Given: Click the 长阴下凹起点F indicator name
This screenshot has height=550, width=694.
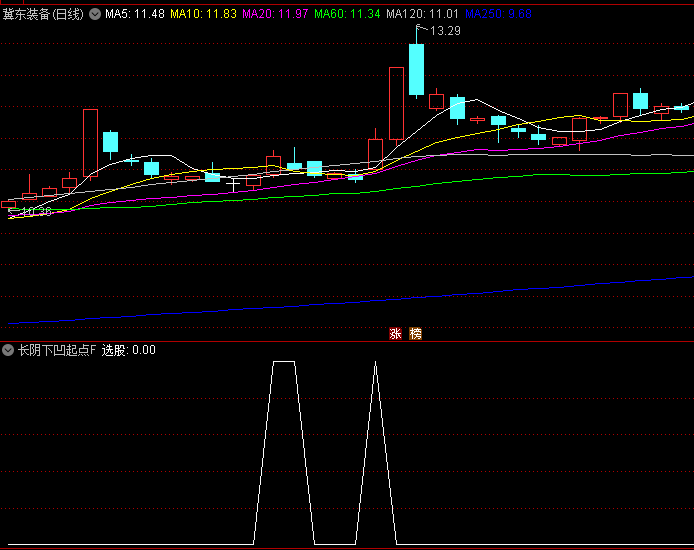Looking at the screenshot, I should 56,350.
